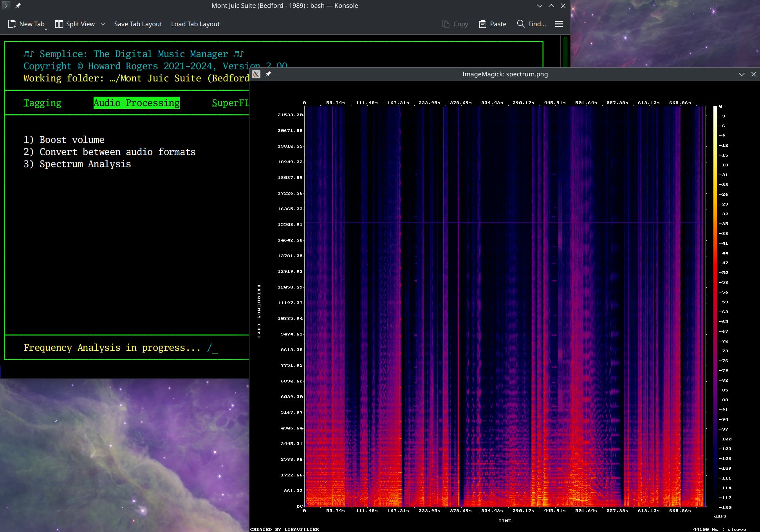Click the Paste icon in the Konsole toolbar
The width and height of the screenshot is (760, 532).
point(482,23)
